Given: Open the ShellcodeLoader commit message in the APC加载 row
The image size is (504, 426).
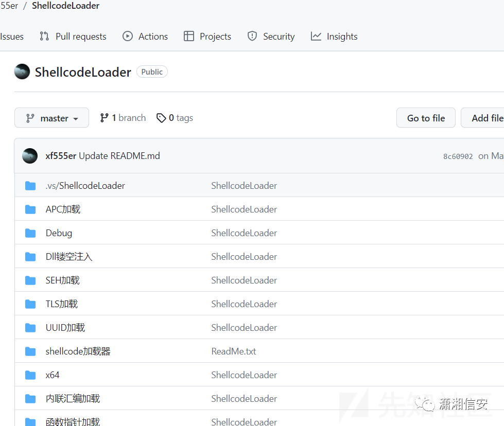Looking at the screenshot, I should click(244, 209).
